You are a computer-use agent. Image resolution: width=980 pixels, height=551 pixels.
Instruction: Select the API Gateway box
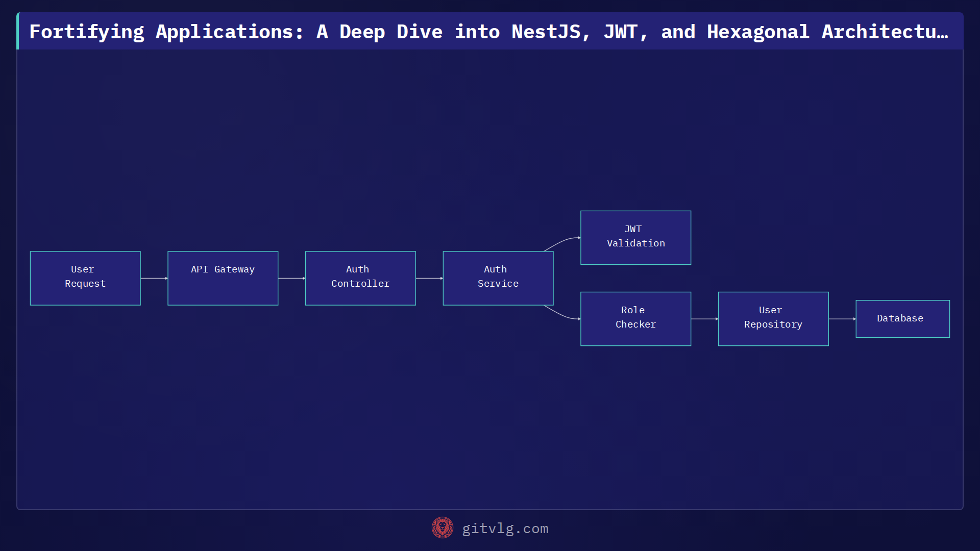click(x=223, y=278)
